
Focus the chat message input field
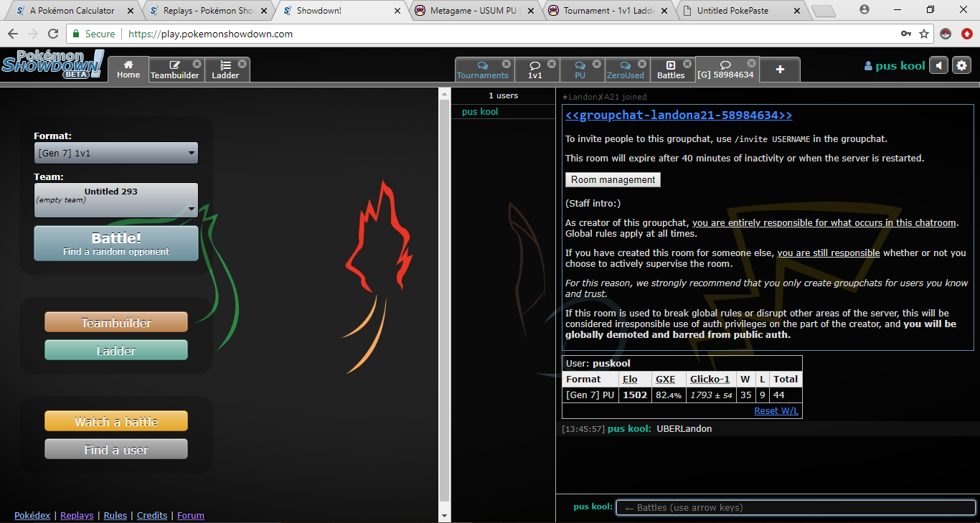click(796, 507)
